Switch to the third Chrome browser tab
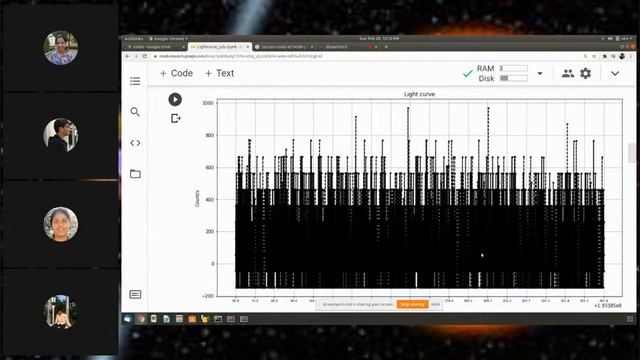 [x=283, y=47]
